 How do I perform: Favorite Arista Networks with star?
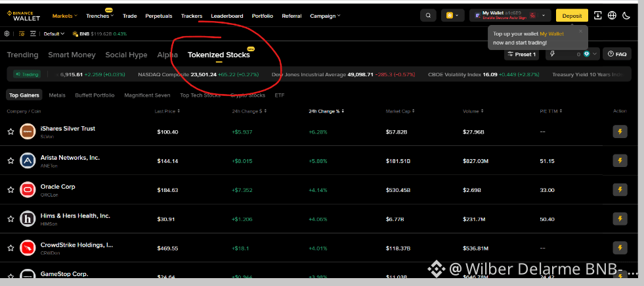coord(11,160)
